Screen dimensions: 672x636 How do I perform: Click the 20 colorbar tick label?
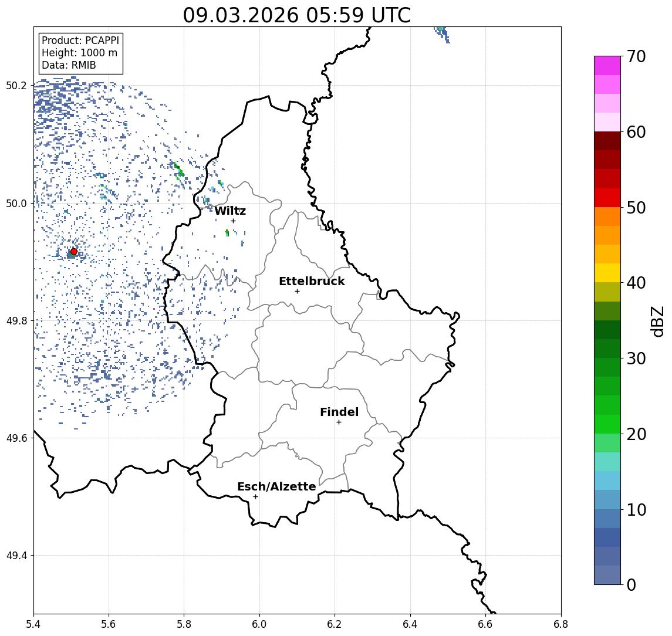[x=636, y=434]
